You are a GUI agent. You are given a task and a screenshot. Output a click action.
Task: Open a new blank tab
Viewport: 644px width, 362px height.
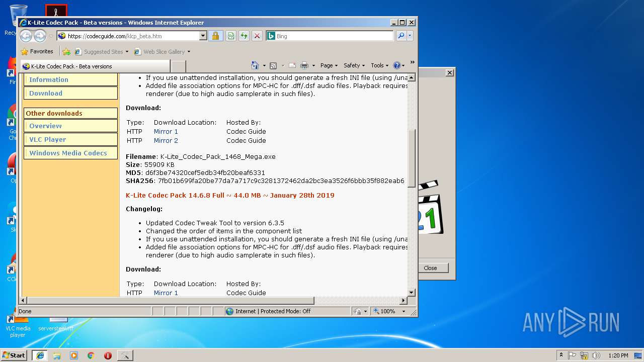179,66
